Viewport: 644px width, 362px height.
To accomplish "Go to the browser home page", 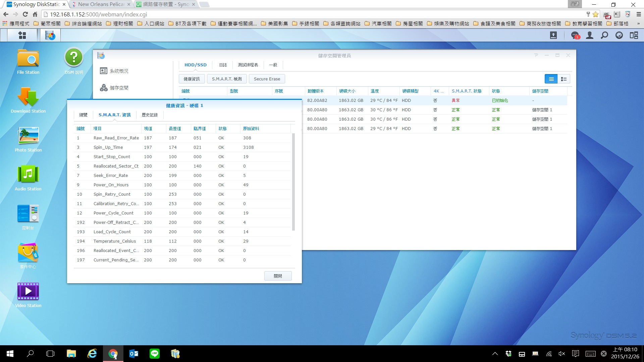I will (x=35, y=14).
